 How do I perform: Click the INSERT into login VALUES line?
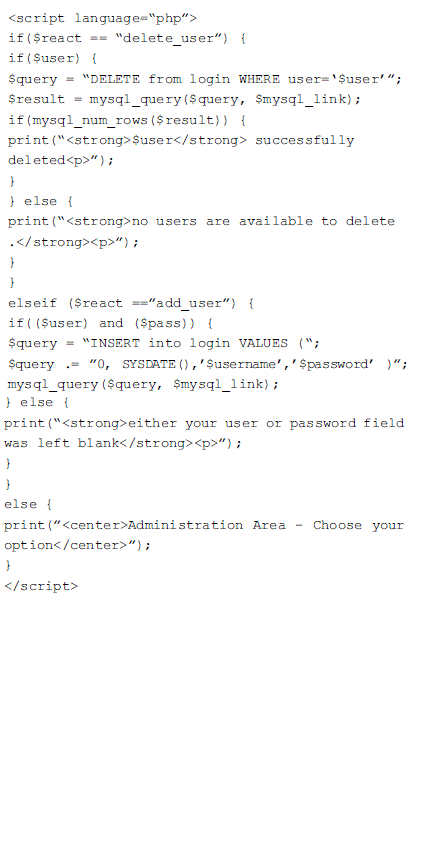(x=164, y=343)
